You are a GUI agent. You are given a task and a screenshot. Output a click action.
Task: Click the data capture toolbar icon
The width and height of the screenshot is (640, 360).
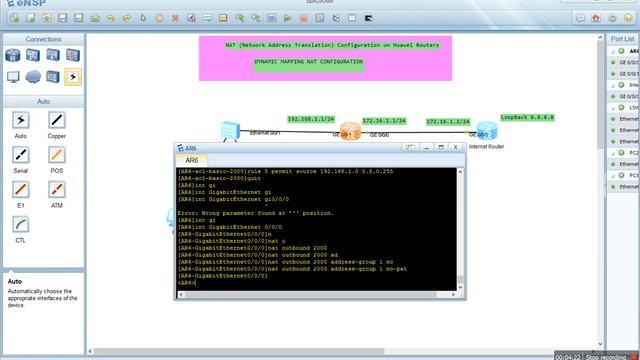pyautogui.click(x=320, y=18)
